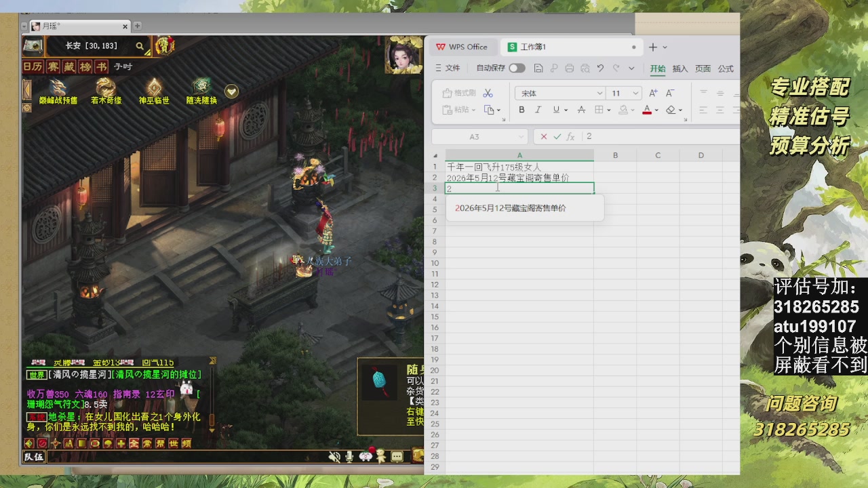Create a new WPS document tab
868x488 pixels.
click(653, 47)
